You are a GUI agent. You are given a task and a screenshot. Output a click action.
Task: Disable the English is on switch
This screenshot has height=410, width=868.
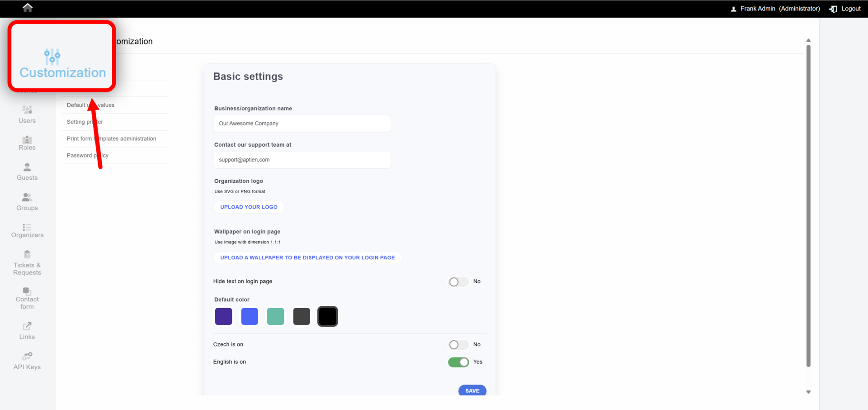pyautogui.click(x=458, y=362)
